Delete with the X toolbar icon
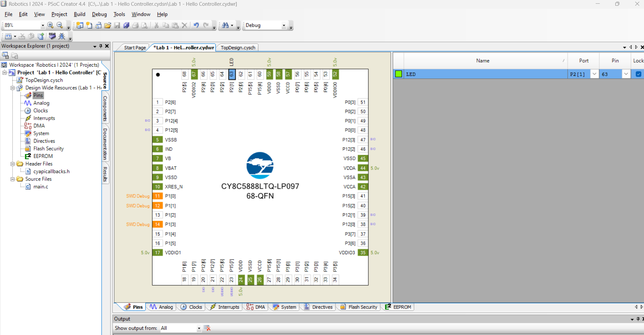 pos(184,25)
